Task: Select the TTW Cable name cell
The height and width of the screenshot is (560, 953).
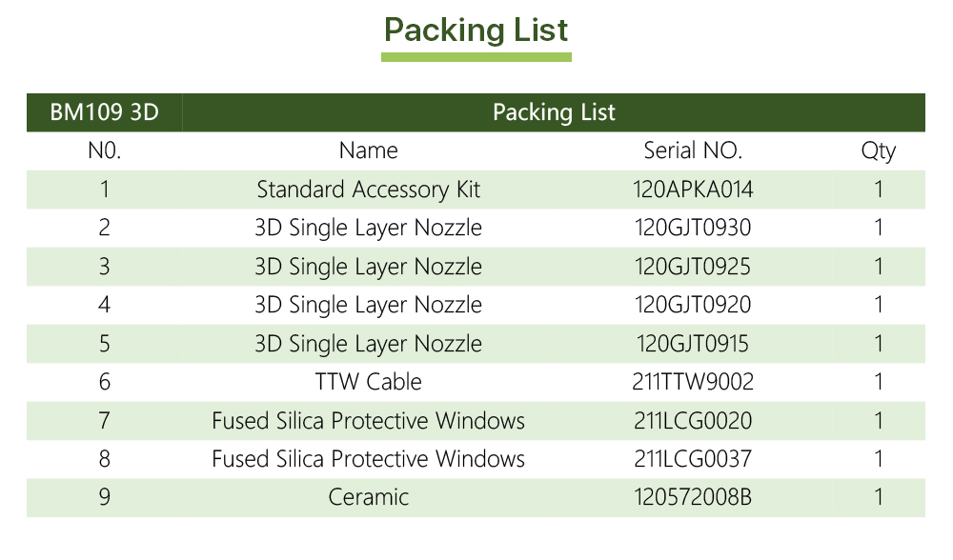Action: (x=368, y=382)
